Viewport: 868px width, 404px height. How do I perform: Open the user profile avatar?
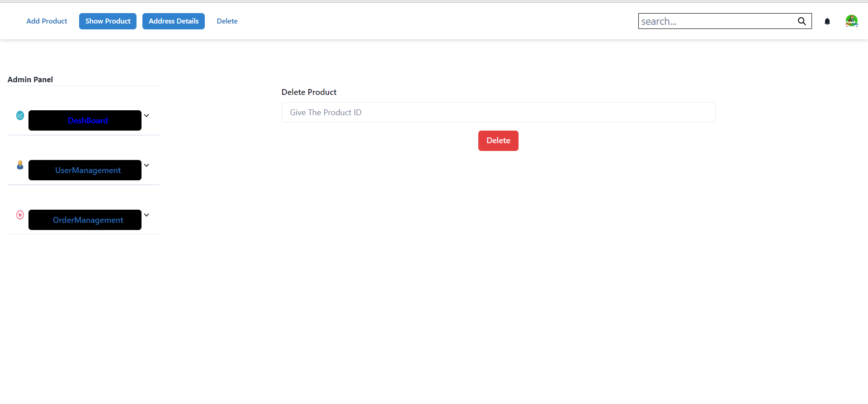pyautogui.click(x=851, y=21)
